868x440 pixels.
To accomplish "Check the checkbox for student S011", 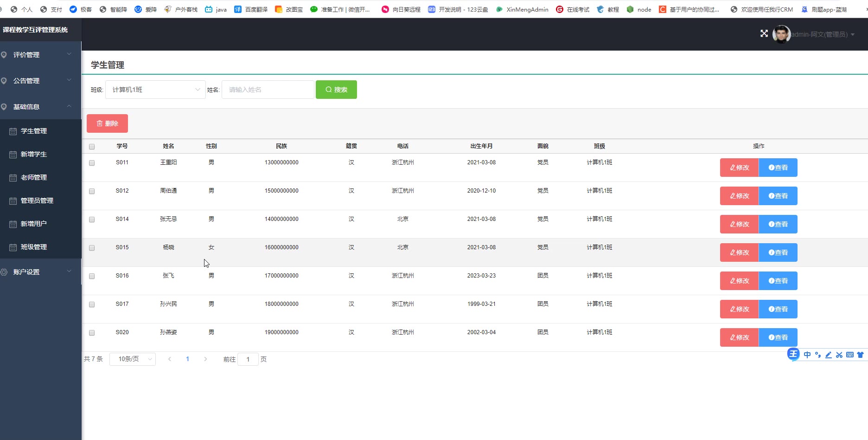I will (x=92, y=163).
